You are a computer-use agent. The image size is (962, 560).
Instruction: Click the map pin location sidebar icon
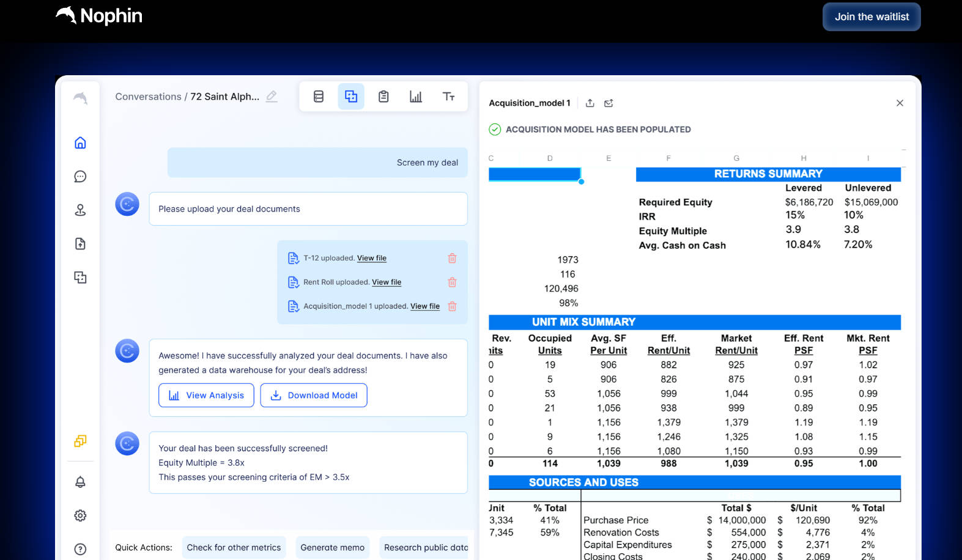point(80,210)
